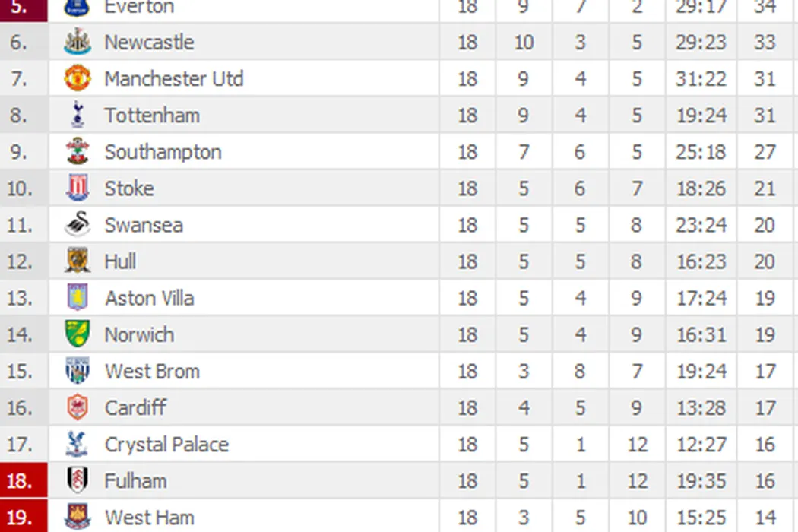
Task: Click the Norwich canary crest icon
Action: (77, 334)
